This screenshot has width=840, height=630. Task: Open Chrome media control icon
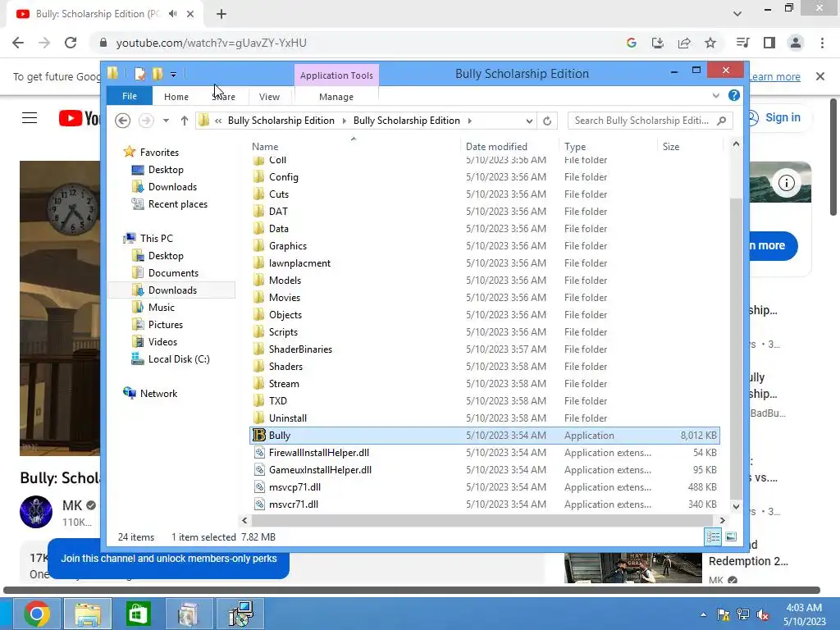pos(742,43)
